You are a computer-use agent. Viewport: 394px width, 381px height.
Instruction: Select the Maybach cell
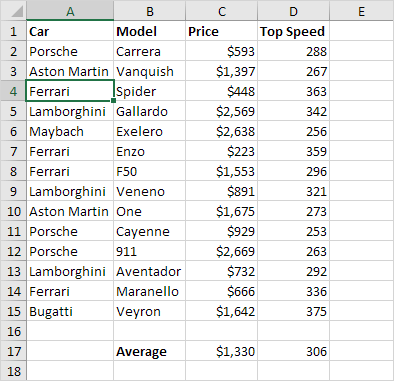(x=70, y=131)
